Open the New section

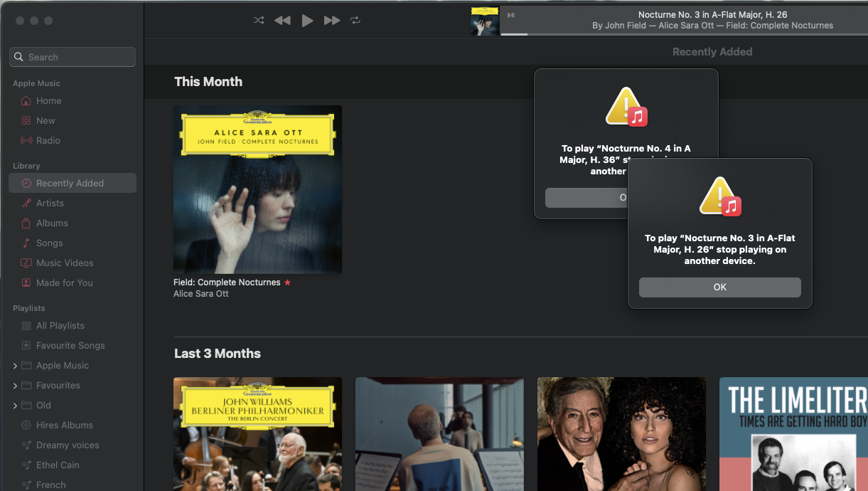pos(73,121)
